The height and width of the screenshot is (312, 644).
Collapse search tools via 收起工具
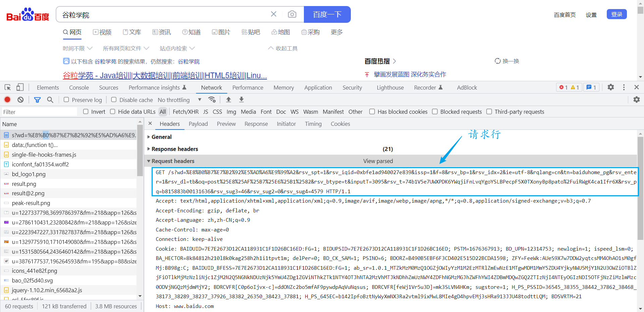[x=283, y=48]
